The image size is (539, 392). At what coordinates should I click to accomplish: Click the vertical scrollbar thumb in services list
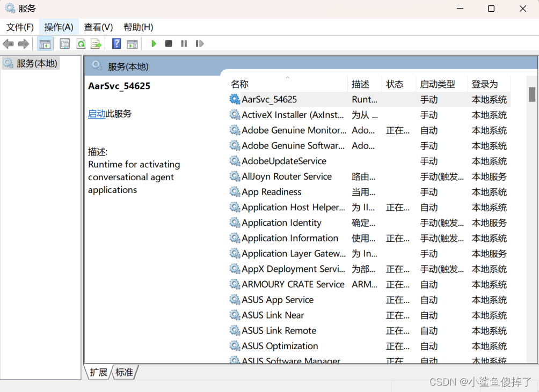pyautogui.click(x=532, y=94)
